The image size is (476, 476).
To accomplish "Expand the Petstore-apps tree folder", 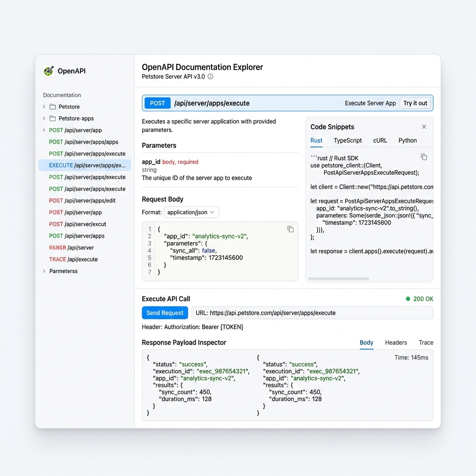I will [x=44, y=119].
